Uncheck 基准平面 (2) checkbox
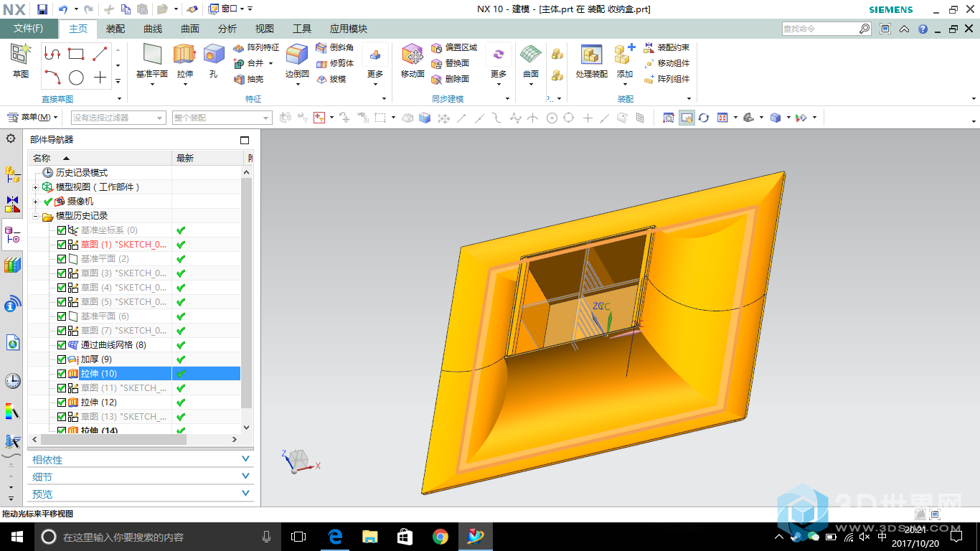 click(61, 259)
